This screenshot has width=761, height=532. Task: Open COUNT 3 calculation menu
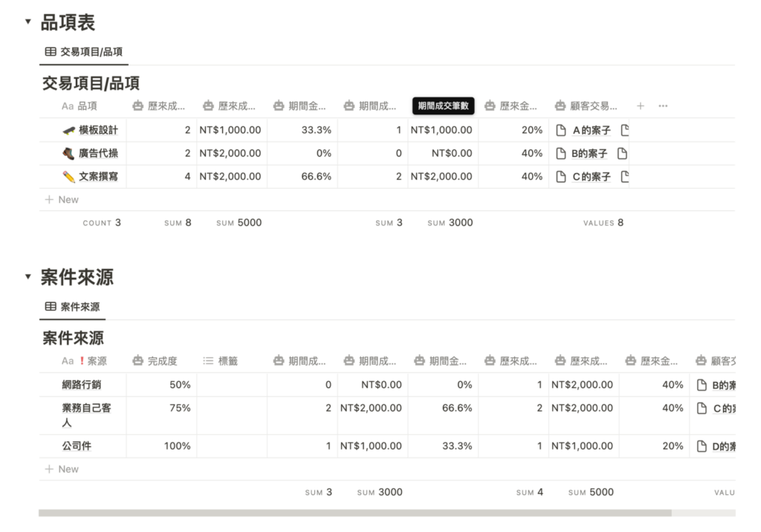(x=101, y=223)
